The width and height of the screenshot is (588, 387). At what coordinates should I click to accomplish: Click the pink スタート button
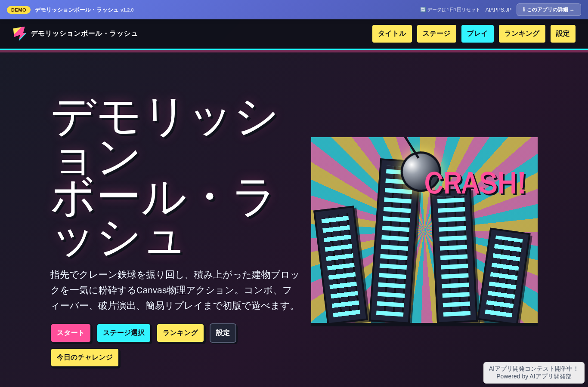coord(71,333)
